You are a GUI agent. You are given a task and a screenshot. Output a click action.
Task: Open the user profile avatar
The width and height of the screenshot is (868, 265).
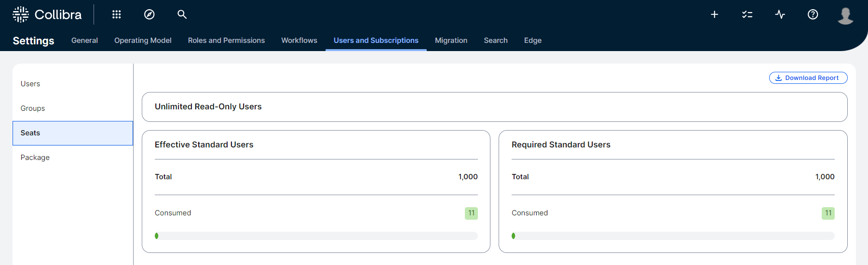click(845, 15)
